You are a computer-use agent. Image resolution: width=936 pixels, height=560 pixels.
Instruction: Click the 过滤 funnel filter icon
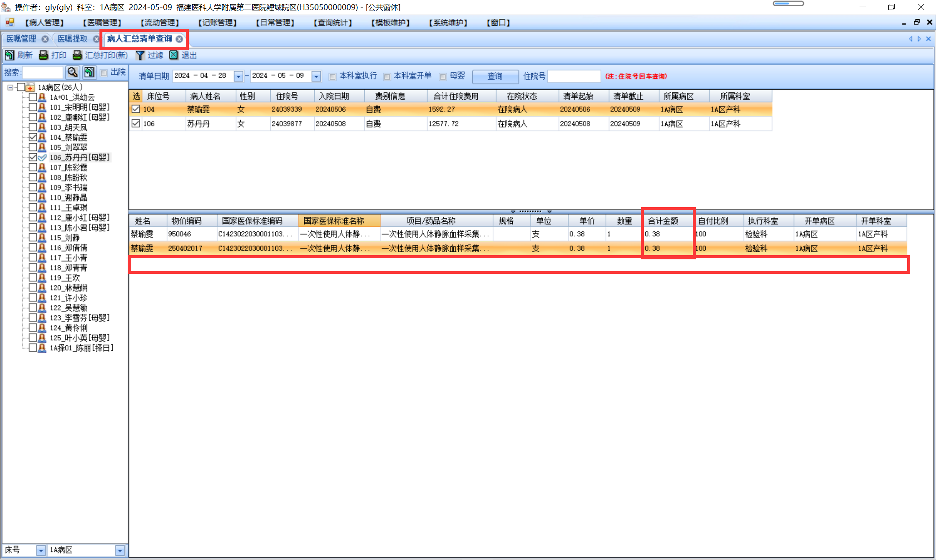[140, 55]
